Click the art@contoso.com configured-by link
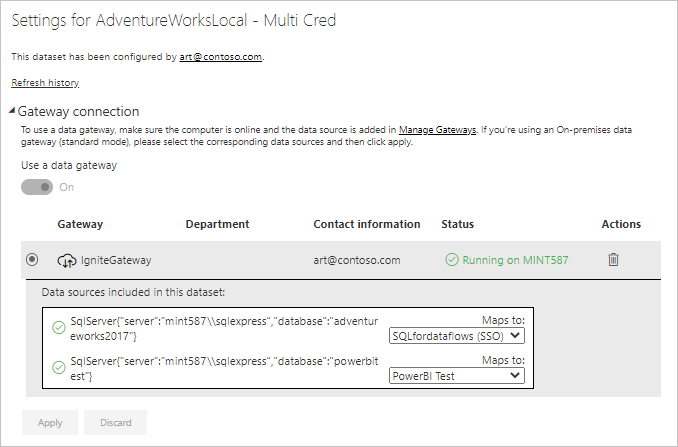 (x=221, y=58)
